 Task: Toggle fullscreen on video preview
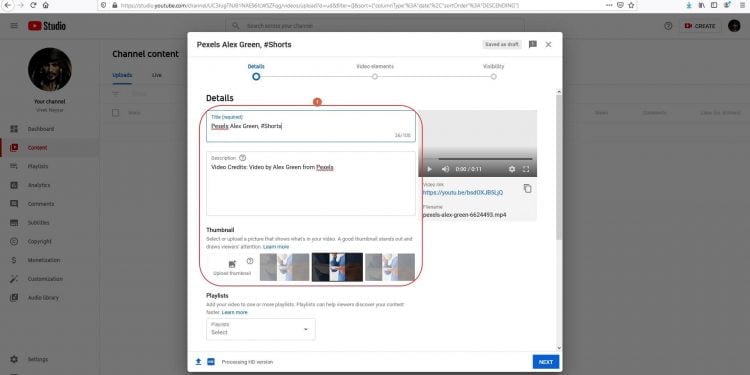[x=526, y=169]
